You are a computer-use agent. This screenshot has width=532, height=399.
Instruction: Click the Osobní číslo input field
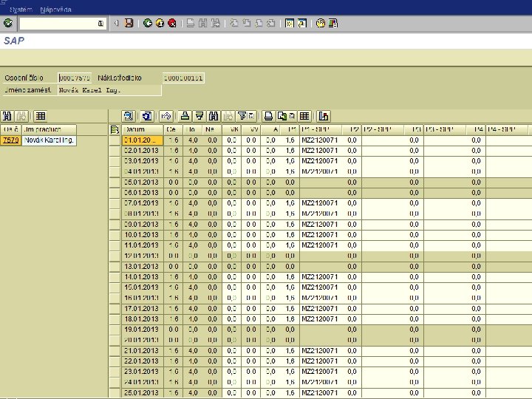point(75,78)
